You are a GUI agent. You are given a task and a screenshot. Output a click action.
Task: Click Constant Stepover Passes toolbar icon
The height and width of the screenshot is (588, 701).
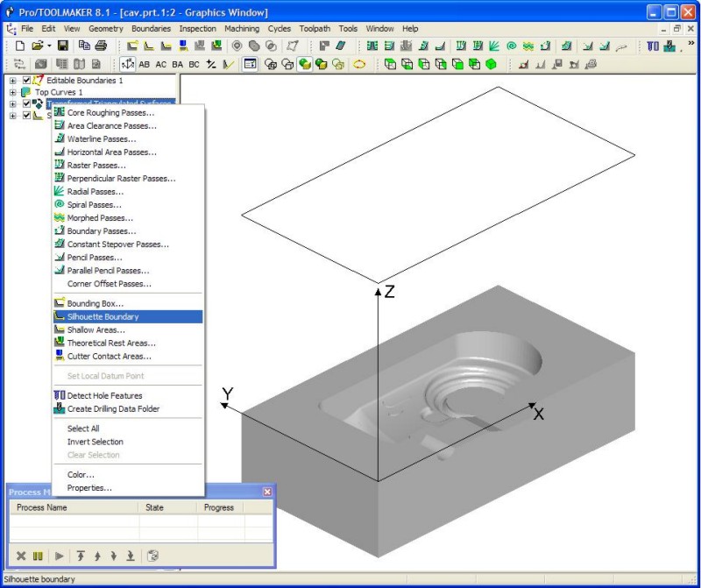(566, 46)
